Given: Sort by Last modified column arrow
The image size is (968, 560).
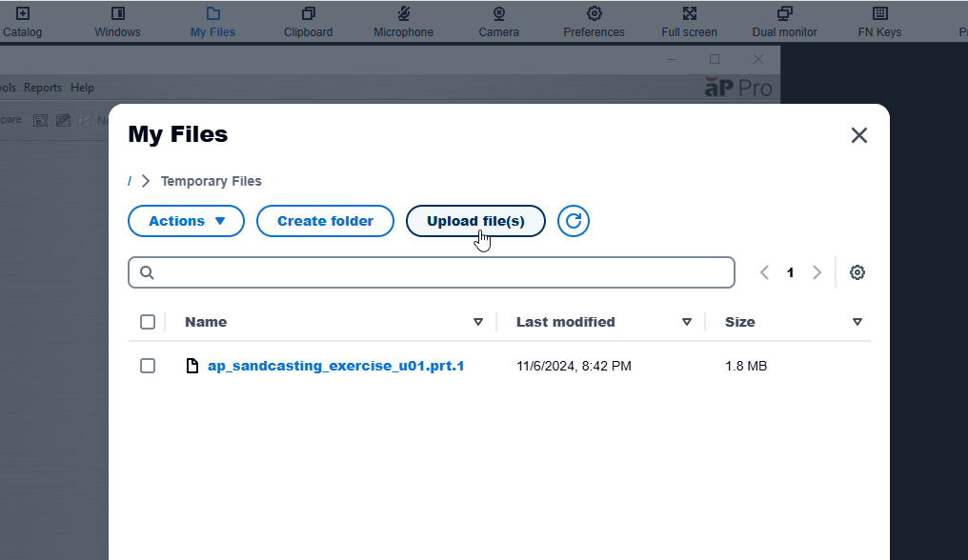Looking at the screenshot, I should (687, 322).
